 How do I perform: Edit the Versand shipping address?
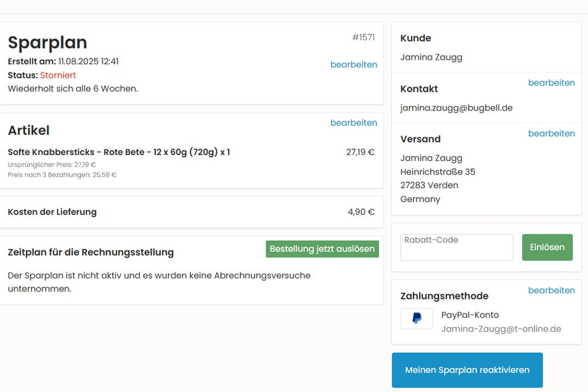tap(551, 133)
